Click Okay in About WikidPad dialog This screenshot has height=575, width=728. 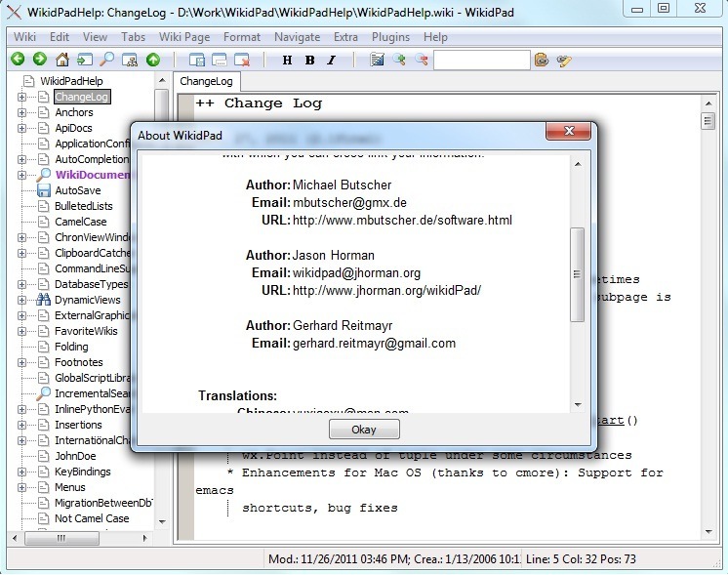(364, 430)
